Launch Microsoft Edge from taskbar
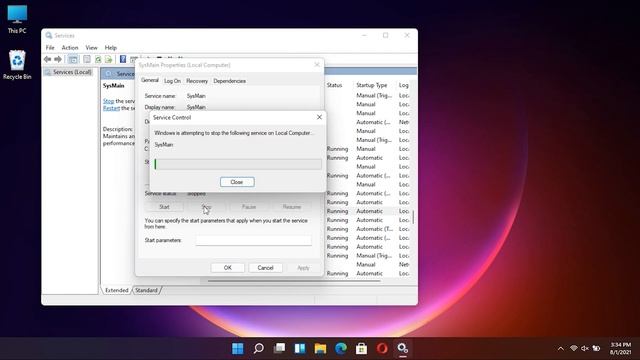This screenshot has width=640, height=360. pos(341,349)
